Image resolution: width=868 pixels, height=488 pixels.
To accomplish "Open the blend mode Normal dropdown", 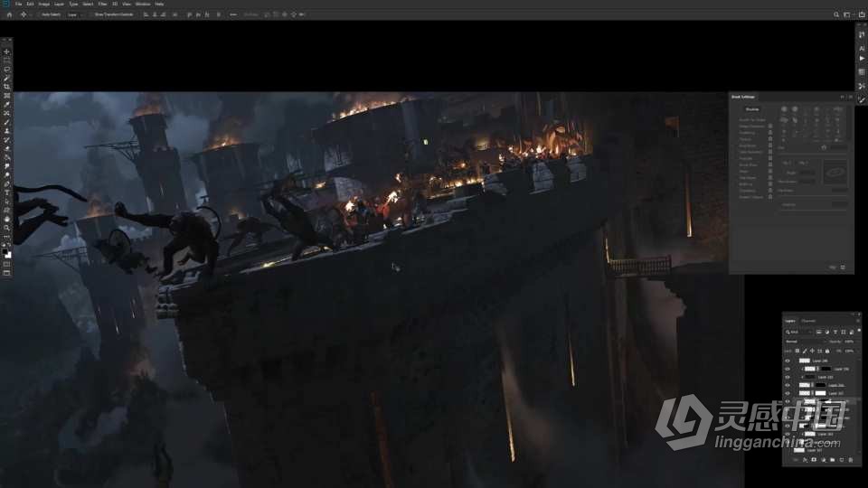I will pyautogui.click(x=806, y=342).
